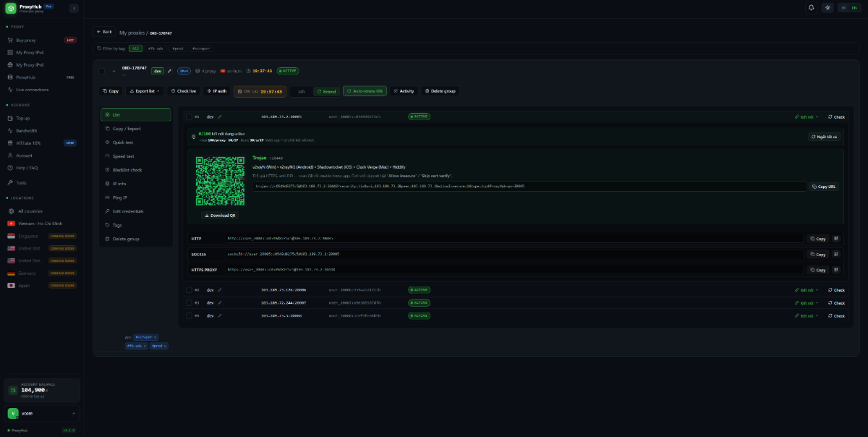Click Check live button

click(184, 91)
